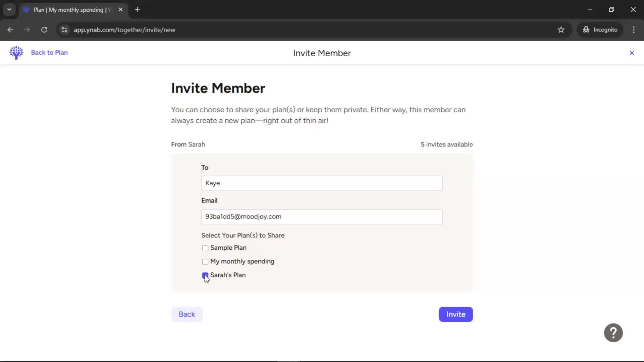Viewport: 644px width, 362px height.
Task: Uncheck the Sarah's Plan checkbox
Action: coord(205,276)
